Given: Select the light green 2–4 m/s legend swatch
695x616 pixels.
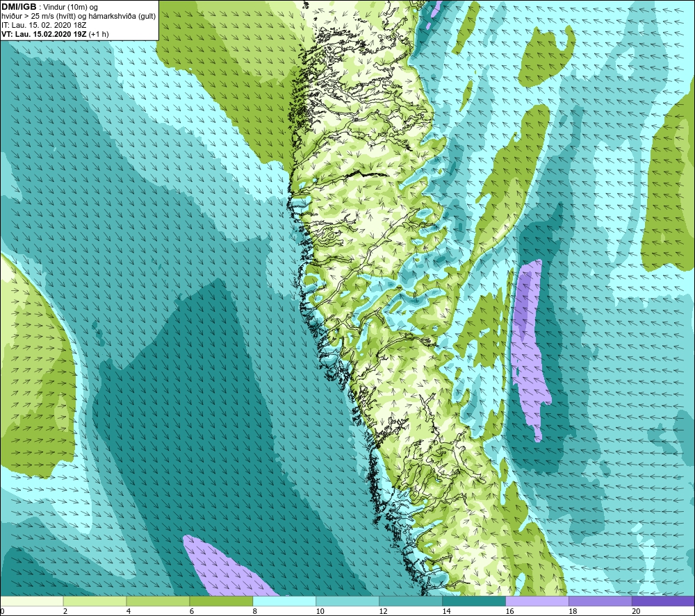Looking at the screenshot, I should pos(95,601).
